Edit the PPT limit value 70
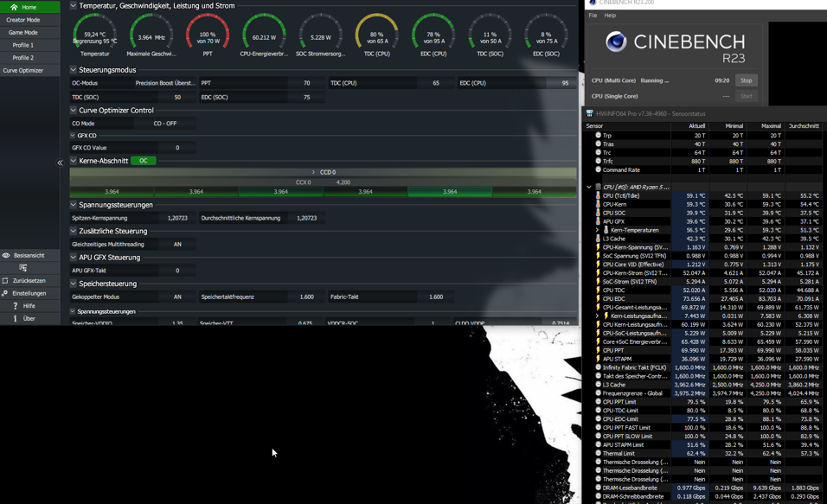 306,83
